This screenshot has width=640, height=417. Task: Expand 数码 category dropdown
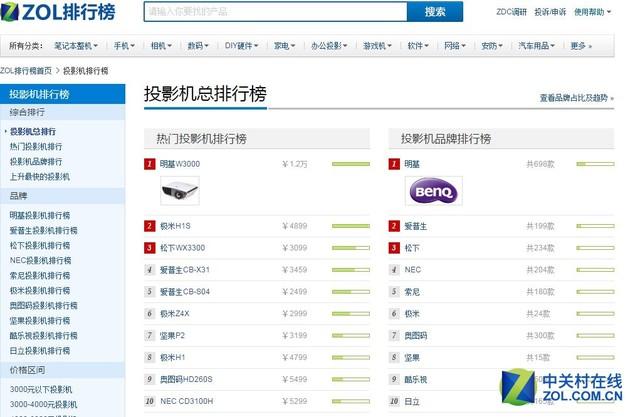[x=198, y=46]
